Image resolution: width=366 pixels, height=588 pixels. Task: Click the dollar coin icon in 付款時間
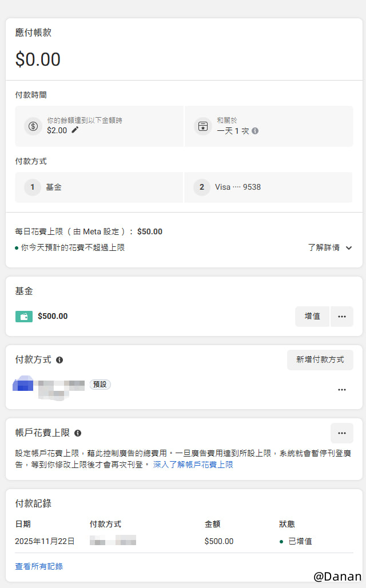pos(33,126)
